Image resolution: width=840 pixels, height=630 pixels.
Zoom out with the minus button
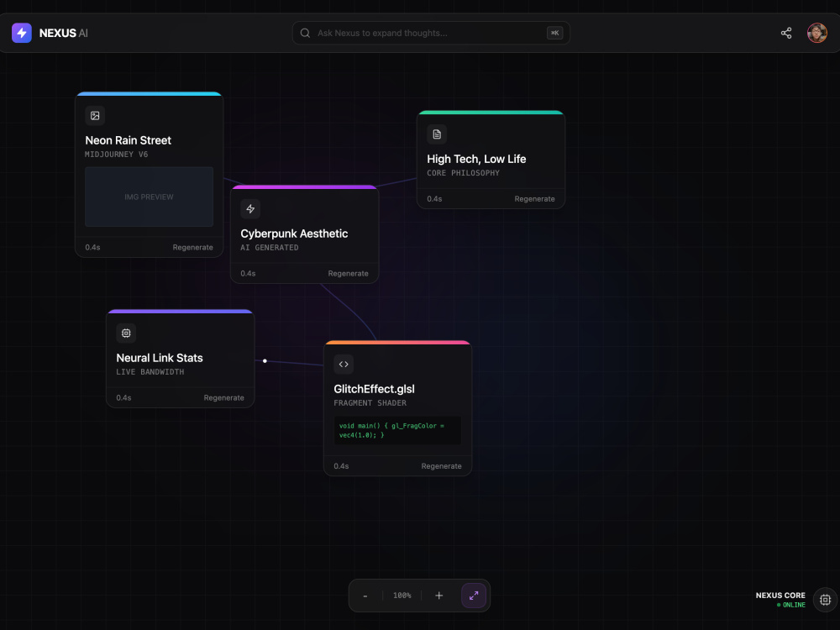(365, 596)
